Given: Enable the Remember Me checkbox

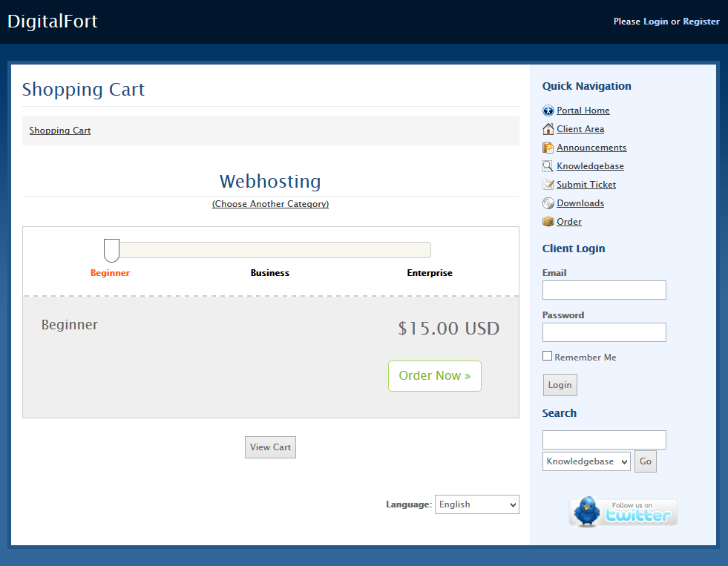Looking at the screenshot, I should click(x=548, y=356).
